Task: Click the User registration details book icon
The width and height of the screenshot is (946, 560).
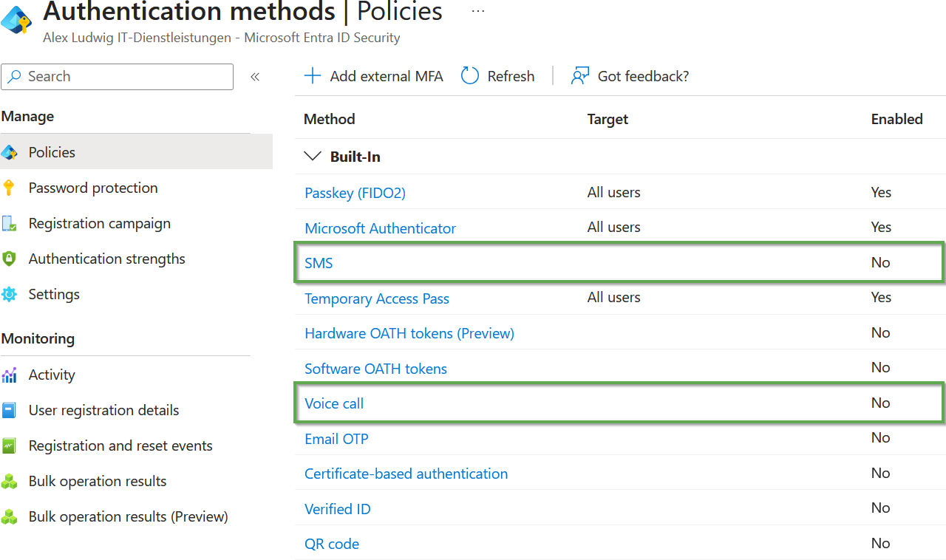Action: [x=9, y=411]
